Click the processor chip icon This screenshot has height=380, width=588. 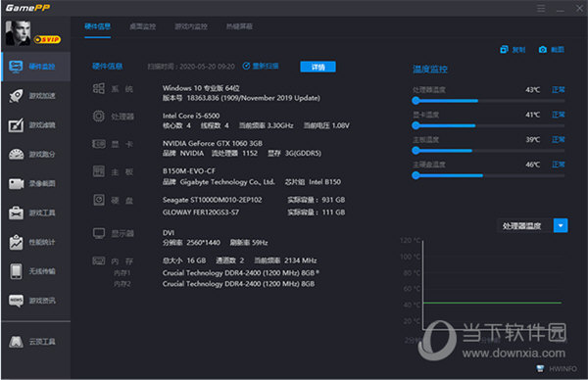pyautogui.click(x=99, y=117)
